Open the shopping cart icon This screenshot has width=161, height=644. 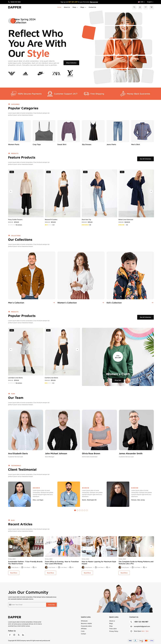click(x=152, y=7)
